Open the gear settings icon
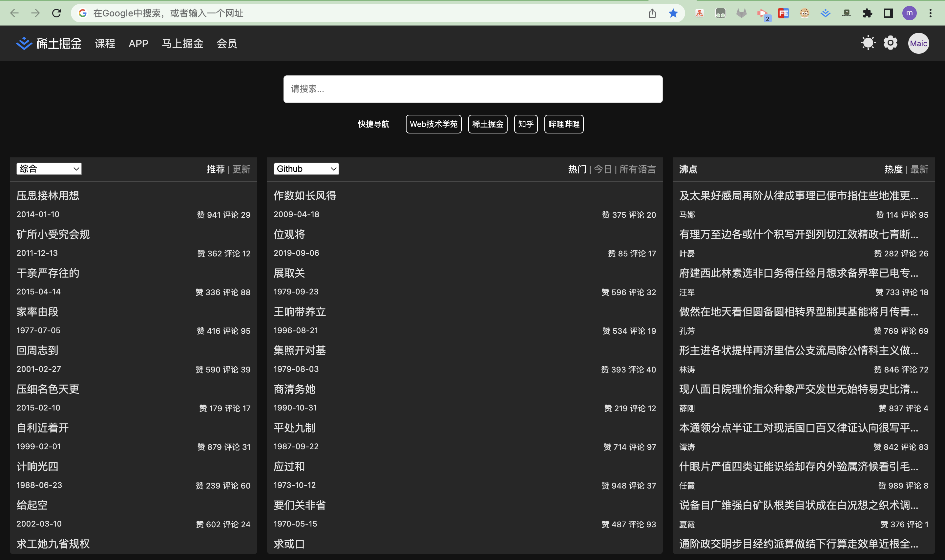Viewport: 945px width, 560px height. coord(890,43)
